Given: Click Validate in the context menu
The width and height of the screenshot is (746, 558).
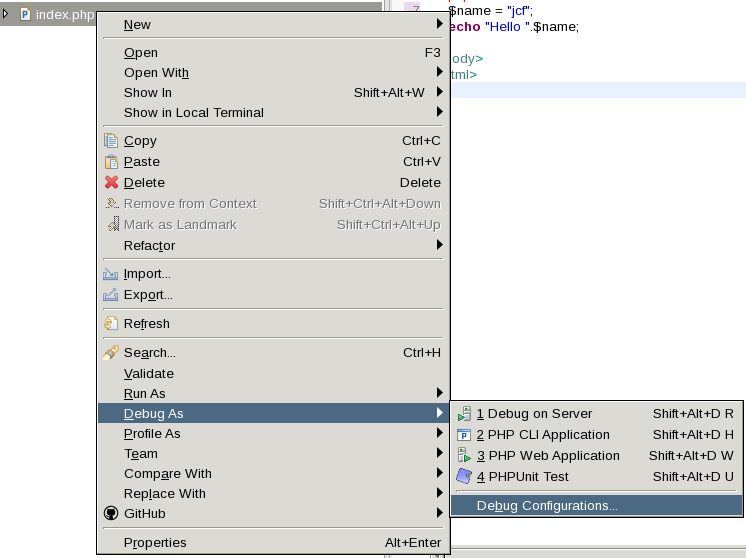Looking at the screenshot, I should click(149, 374).
